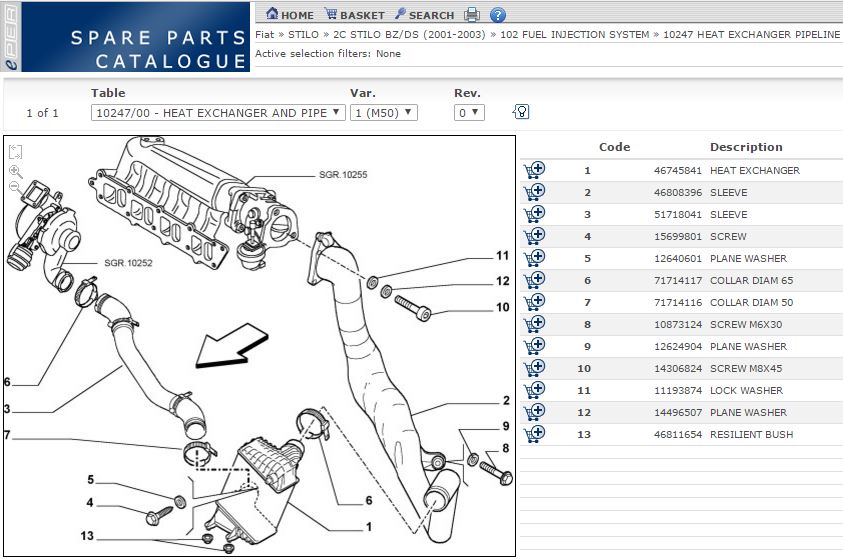
Task: Add SCREW M8X45 to basket
Action: 534,369
